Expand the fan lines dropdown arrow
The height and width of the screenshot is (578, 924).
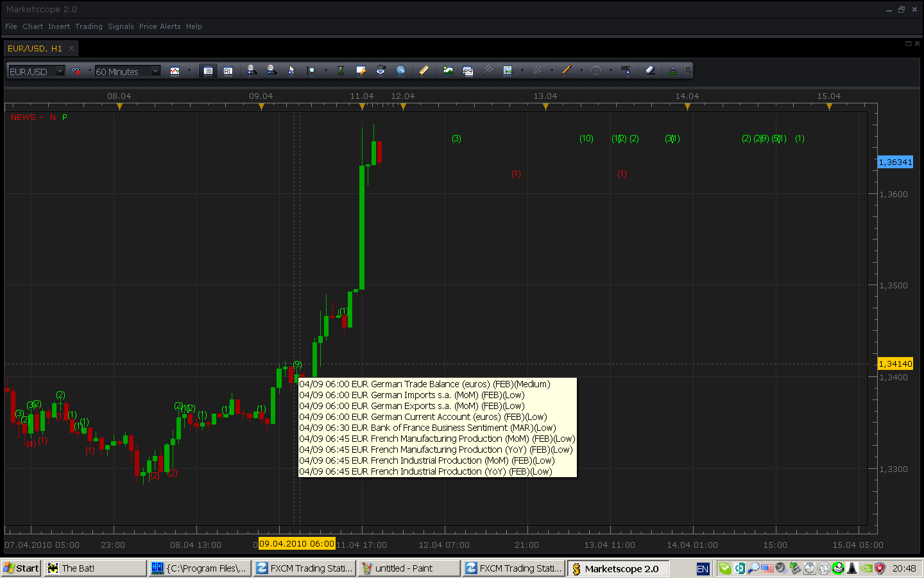[552, 71]
